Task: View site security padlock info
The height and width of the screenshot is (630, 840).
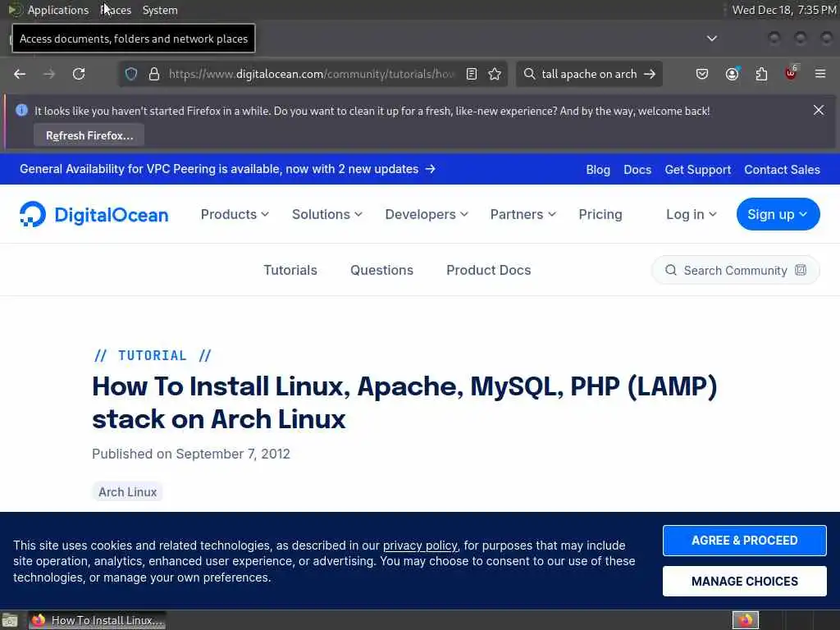Action: (154, 74)
